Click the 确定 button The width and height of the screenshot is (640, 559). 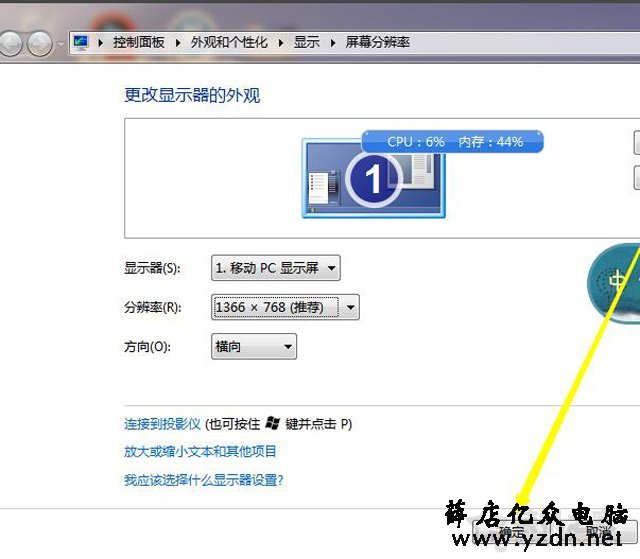[511, 532]
